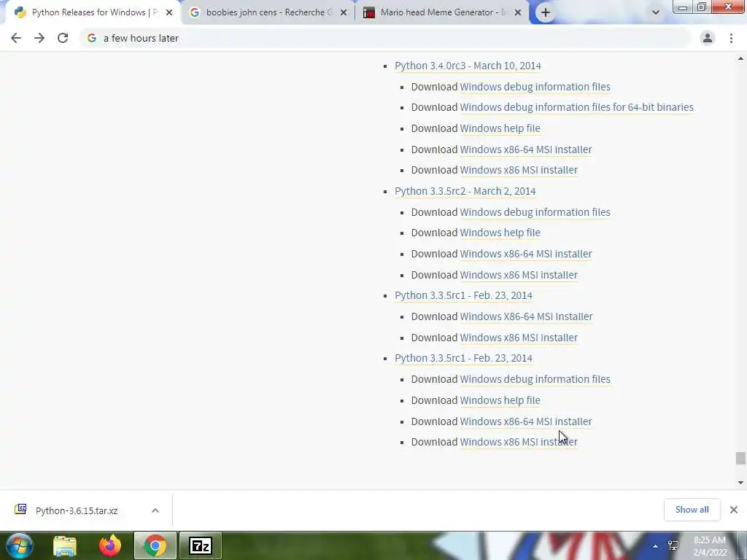Show hidden system tray icons
Image resolution: width=747 pixels, height=560 pixels.
(x=656, y=546)
